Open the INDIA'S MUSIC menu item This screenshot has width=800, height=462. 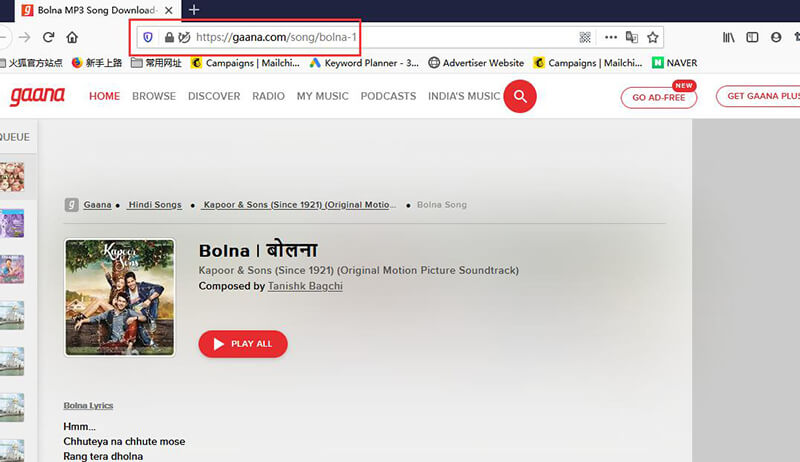pyautogui.click(x=464, y=96)
